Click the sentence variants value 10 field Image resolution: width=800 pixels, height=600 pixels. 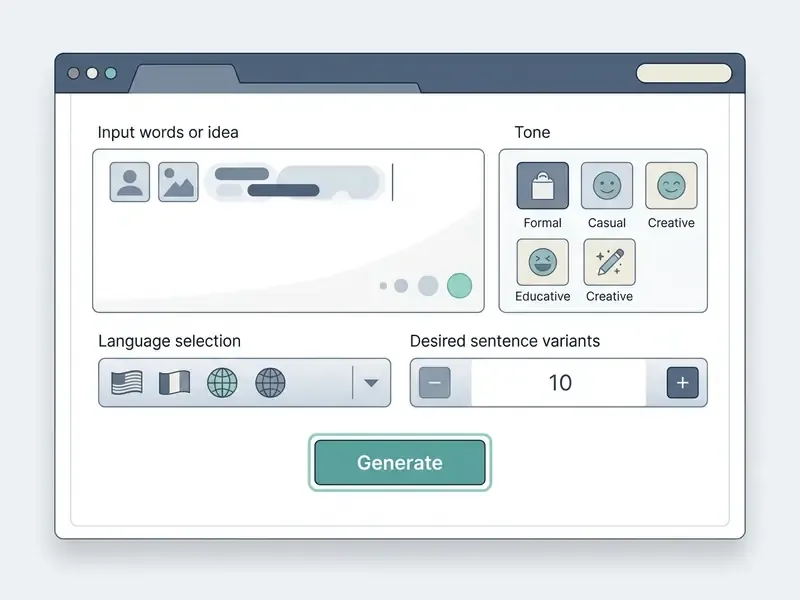click(x=559, y=383)
